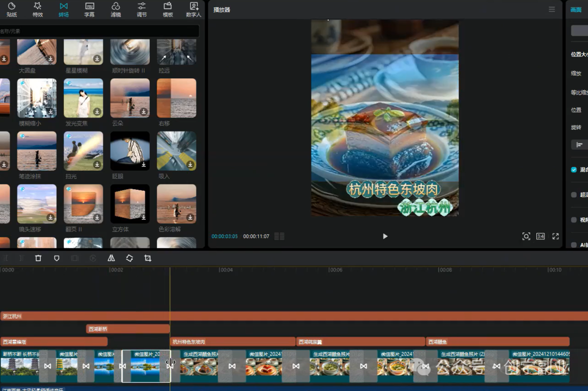Screen dimensions: 588x391
Task: Select the 拉远 transition thumbnail
Action: [x=176, y=52]
